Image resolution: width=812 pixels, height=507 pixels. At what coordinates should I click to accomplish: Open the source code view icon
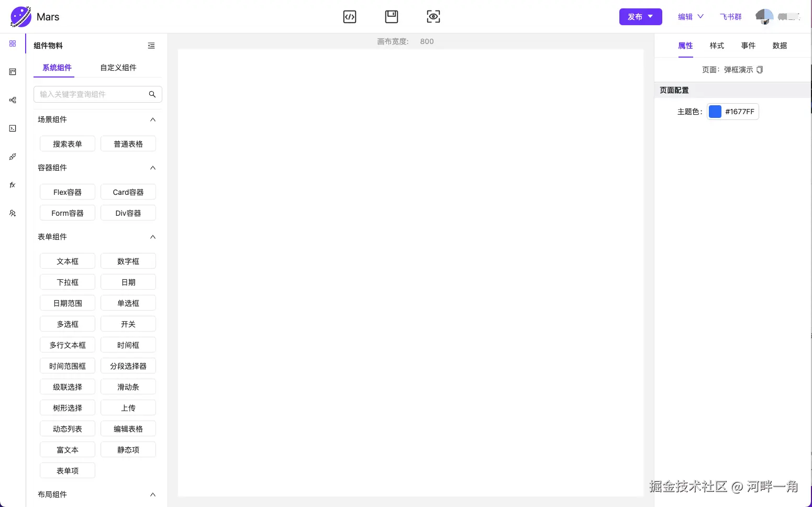(350, 17)
